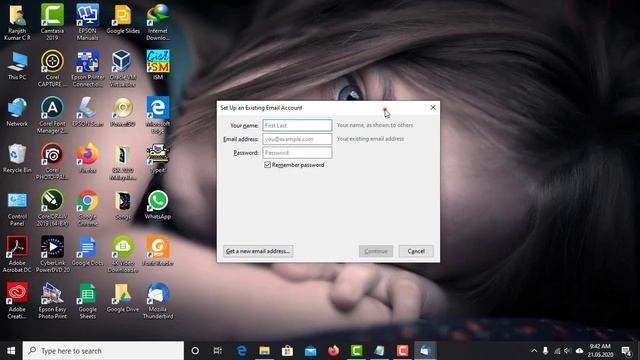Screen dimensions: 640x360
Task: Select the Corel Font Manager desktop icon
Action: pos(52,115)
